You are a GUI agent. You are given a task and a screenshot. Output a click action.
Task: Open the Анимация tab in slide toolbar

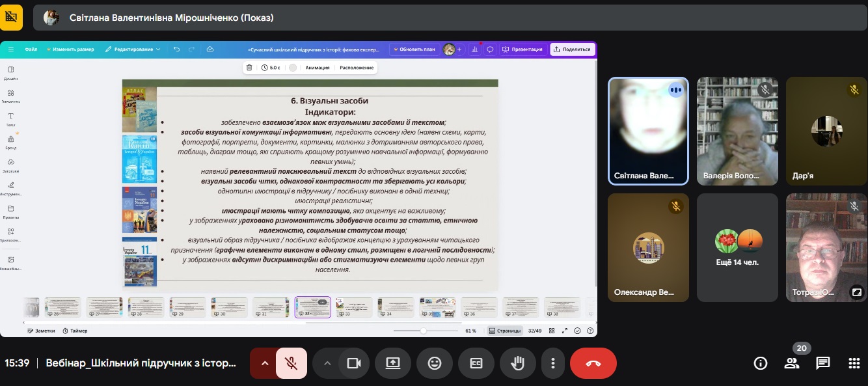(318, 68)
